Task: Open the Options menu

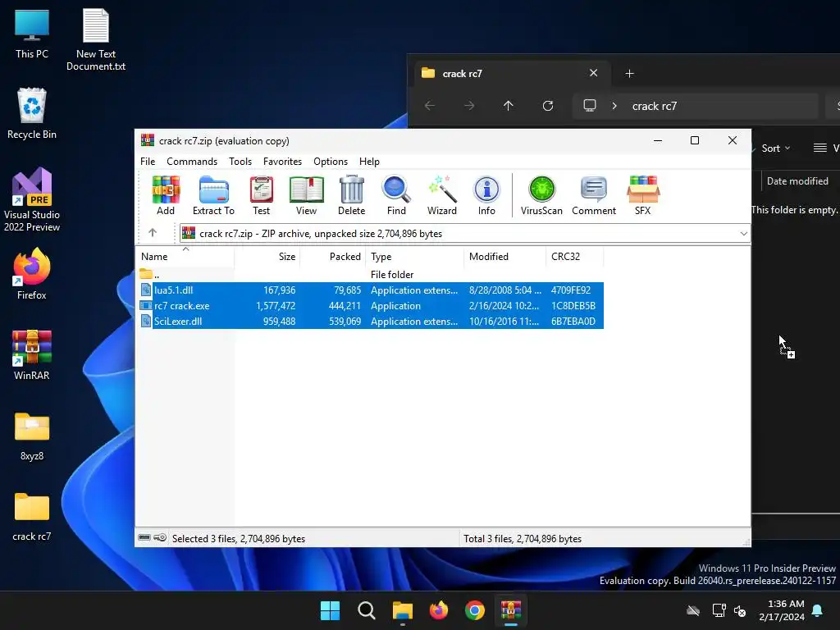Action: pyautogui.click(x=331, y=162)
